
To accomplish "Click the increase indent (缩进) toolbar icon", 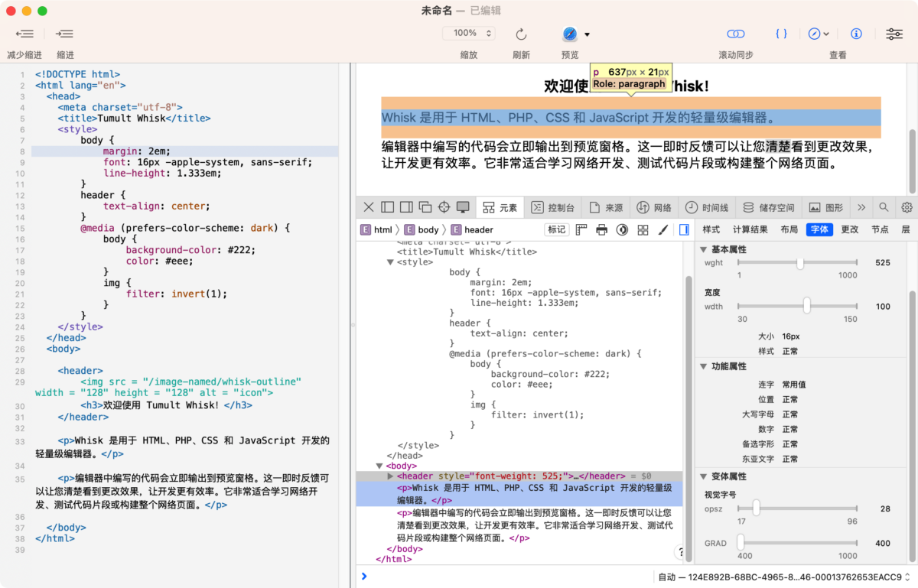I will coord(65,34).
